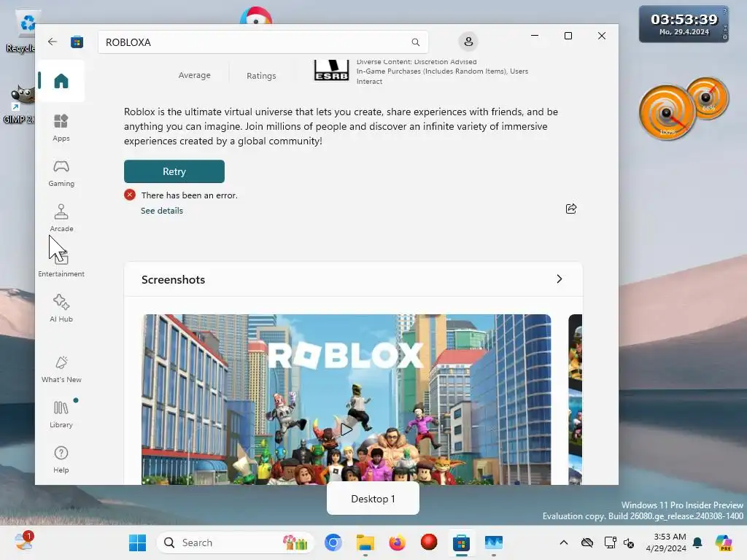
Task: Launch Firefox from taskbar
Action: click(397, 542)
